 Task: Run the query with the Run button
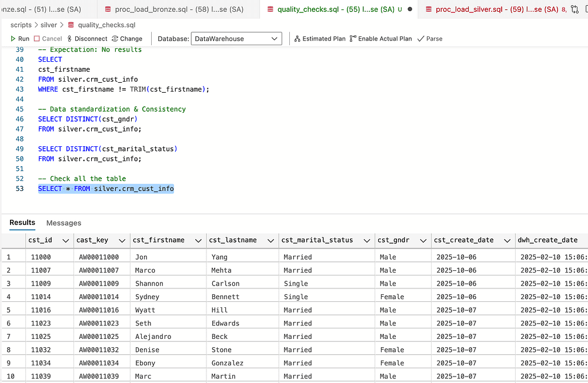(x=19, y=39)
